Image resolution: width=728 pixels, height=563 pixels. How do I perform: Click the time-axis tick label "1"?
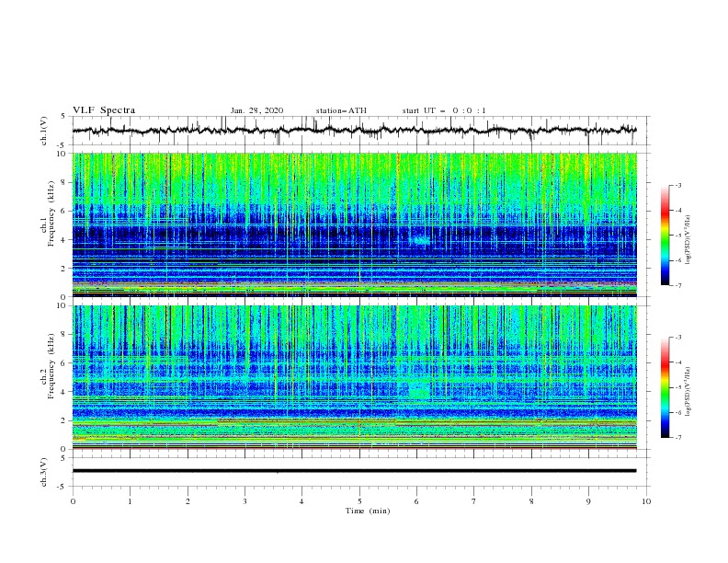tap(130, 501)
